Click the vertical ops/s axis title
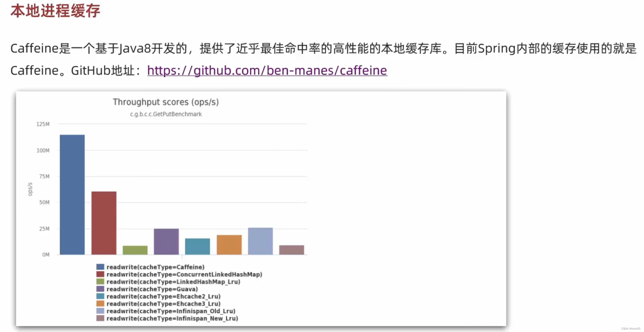 pyautogui.click(x=30, y=189)
